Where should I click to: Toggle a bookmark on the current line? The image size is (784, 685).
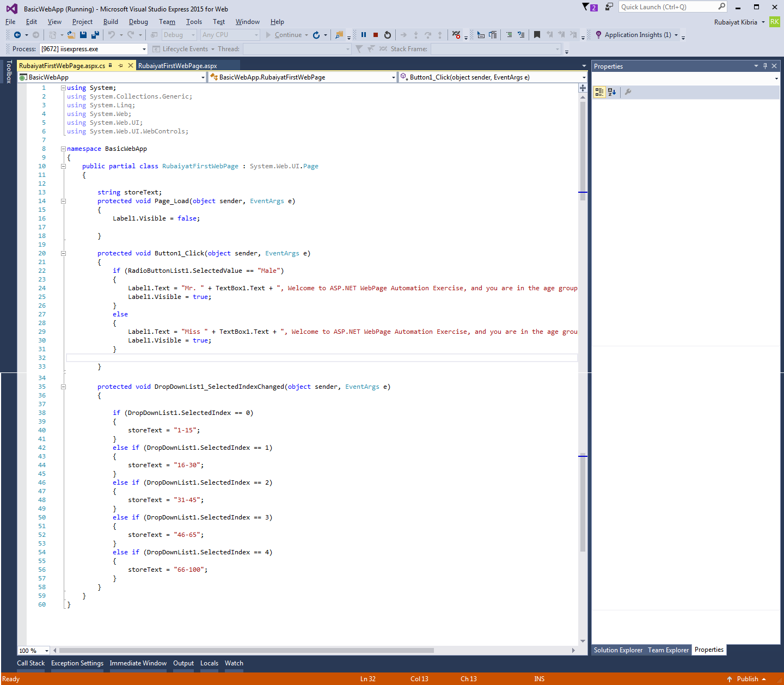(x=537, y=35)
